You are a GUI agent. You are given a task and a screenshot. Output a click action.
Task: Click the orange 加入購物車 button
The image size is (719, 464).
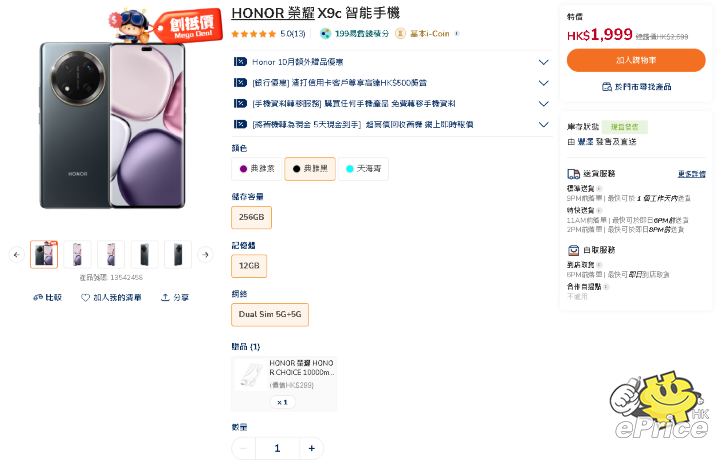tap(636, 60)
